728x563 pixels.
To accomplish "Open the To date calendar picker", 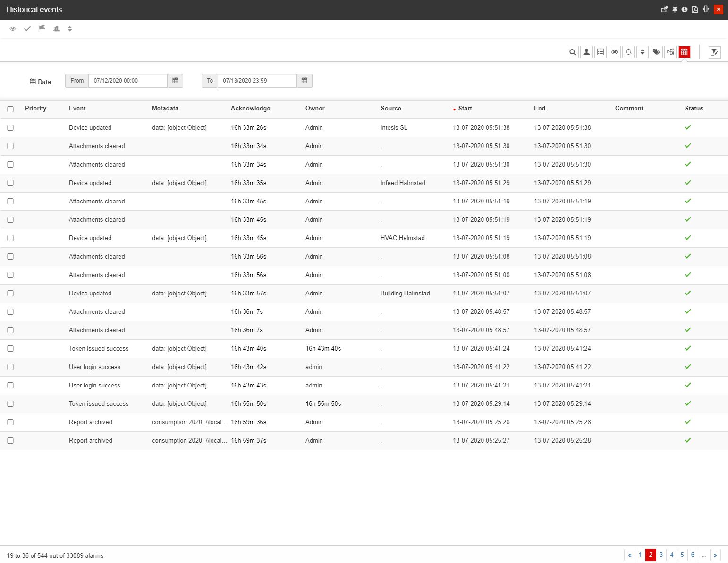I will [x=305, y=81].
